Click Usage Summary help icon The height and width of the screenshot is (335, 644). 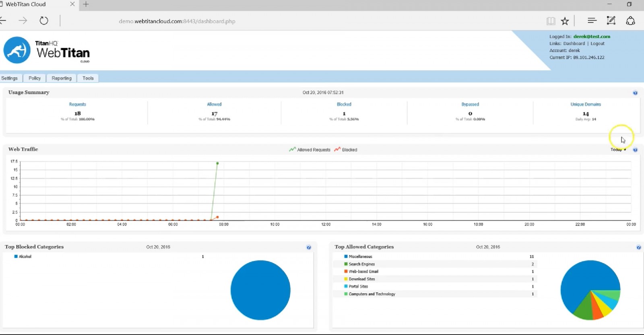pos(635,93)
